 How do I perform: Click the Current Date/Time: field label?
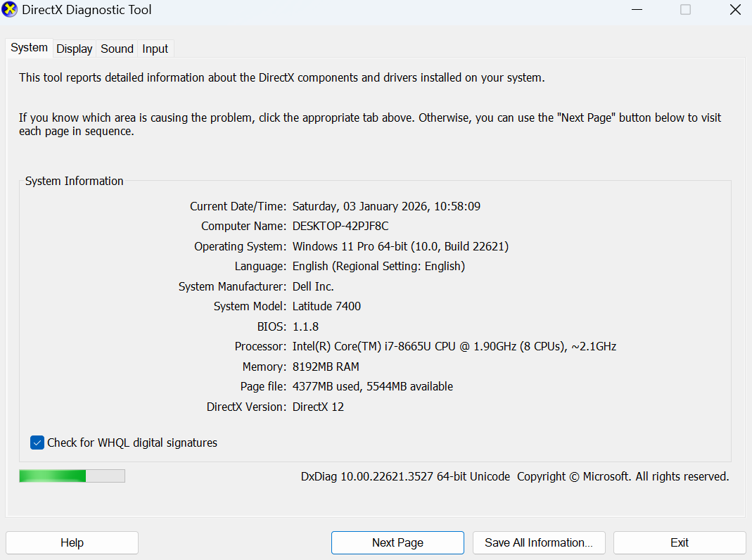[x=238, y=207]
